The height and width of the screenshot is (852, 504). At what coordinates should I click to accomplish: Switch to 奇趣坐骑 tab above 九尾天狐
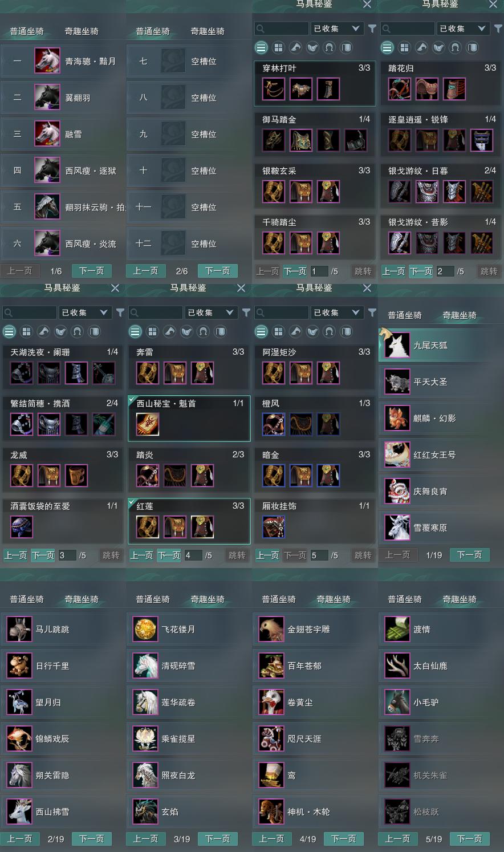click(460, 315)
